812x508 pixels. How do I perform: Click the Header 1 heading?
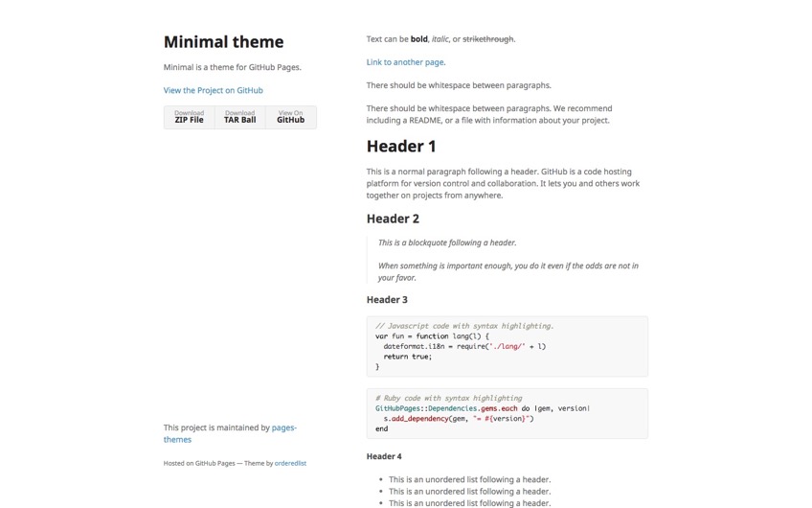pos(401,146)
